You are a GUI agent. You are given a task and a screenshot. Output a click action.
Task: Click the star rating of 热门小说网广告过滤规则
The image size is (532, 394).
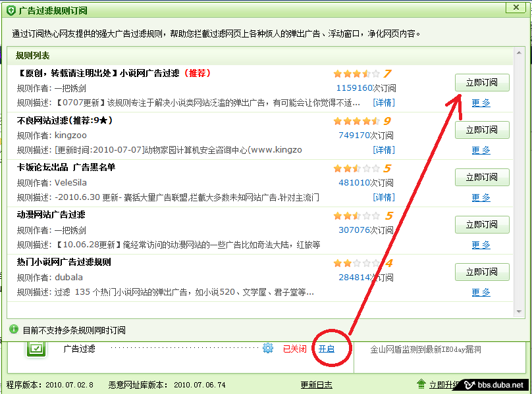(x=356, y=263)
